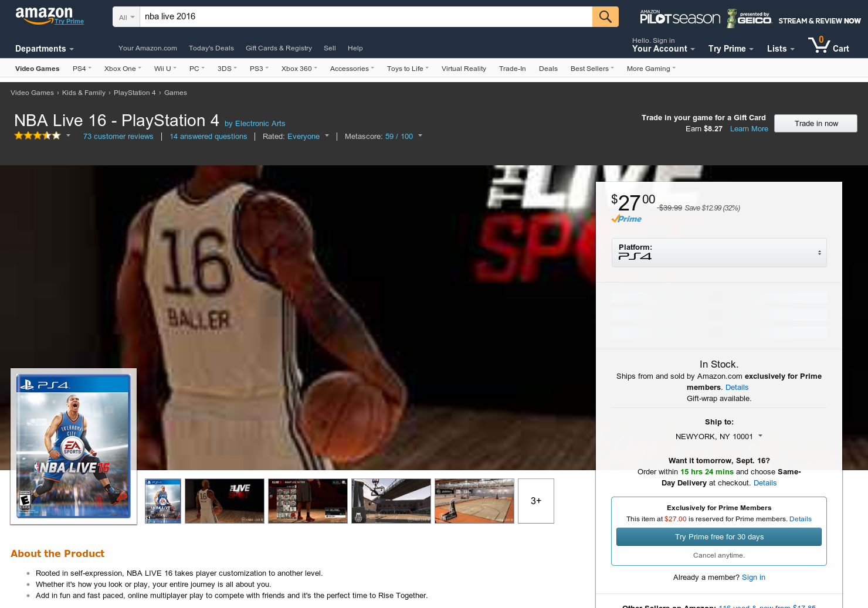
Task: Open the Accessories category menu
Action: [352, 69]
